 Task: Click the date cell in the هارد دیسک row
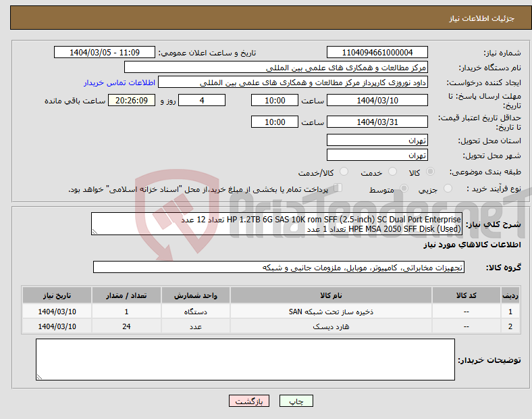(57, 326)
